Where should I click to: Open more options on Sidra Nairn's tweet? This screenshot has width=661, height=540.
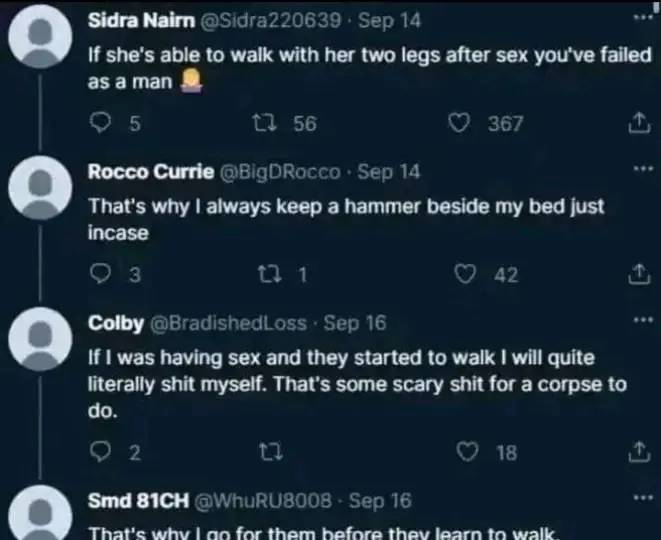(x=641, y=19)
